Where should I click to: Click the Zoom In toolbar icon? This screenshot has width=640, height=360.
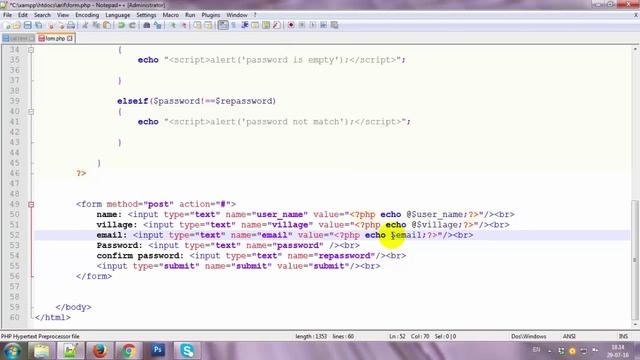173,25
